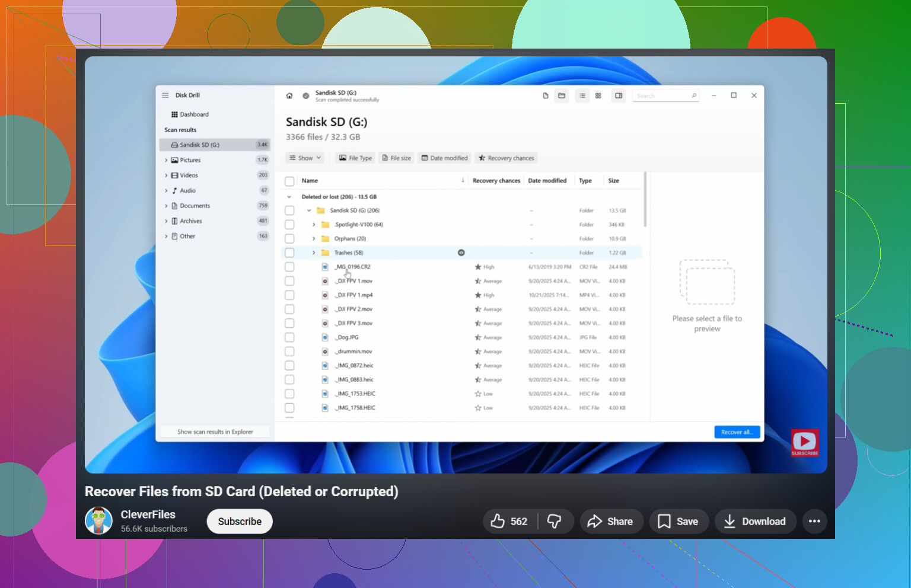Sort by Size column header

coord(614,180)
